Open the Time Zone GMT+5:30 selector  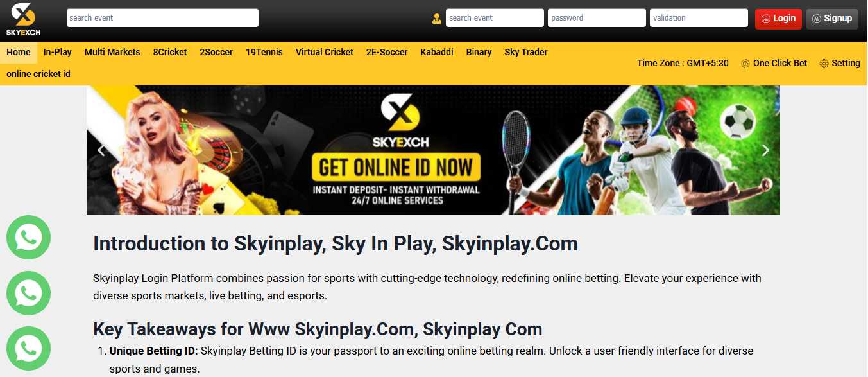(683, 63)
